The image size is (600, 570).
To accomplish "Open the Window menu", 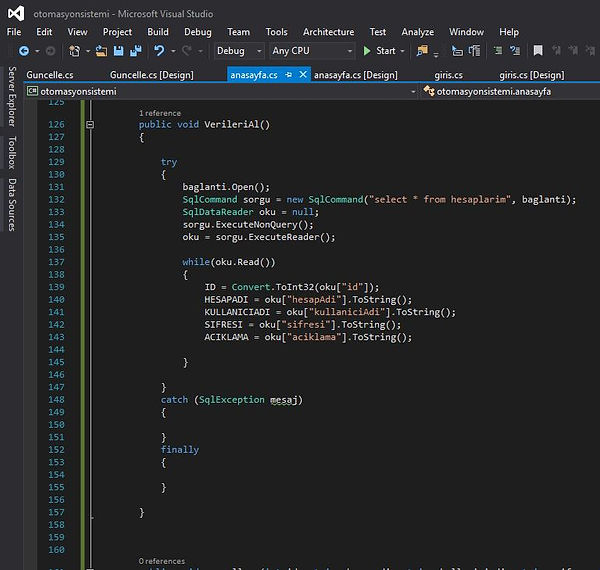I will point(466,32).
